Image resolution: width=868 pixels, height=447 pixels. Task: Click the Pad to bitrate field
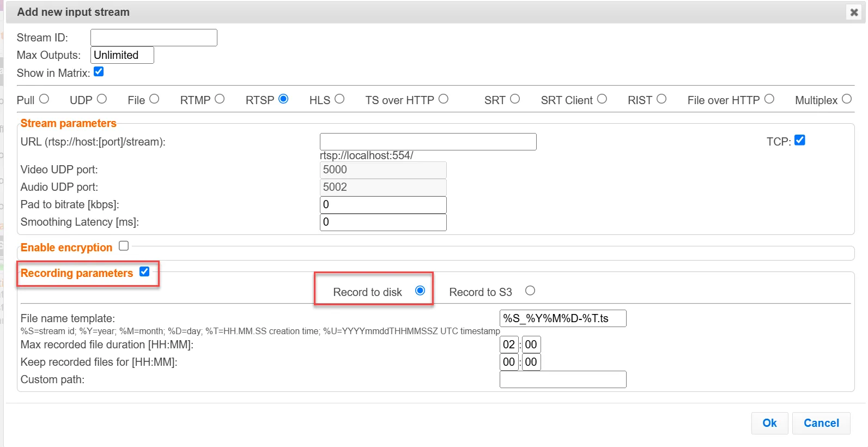coord(383,205)
